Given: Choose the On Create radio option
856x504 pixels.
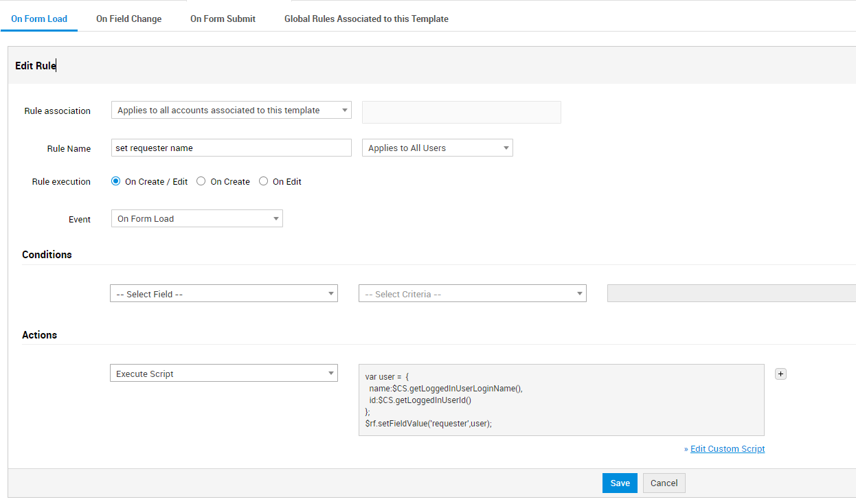Looking at the screenshot, I should 201,182.
